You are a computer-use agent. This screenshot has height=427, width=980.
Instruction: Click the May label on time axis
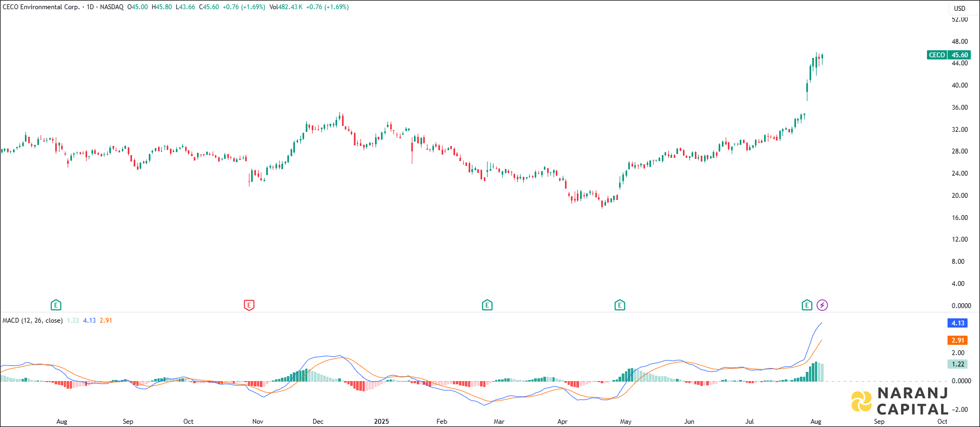click(626, 422)
